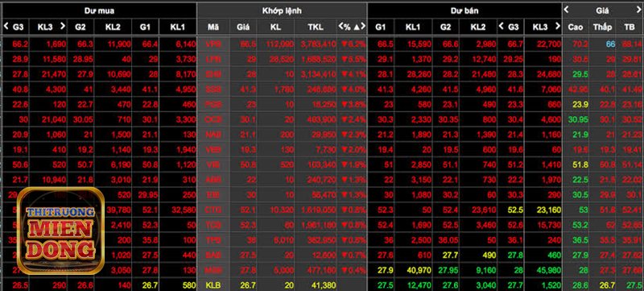Click the Khớp lệnh group header
This screenshot has height=291, width=644.
(282, 10)
